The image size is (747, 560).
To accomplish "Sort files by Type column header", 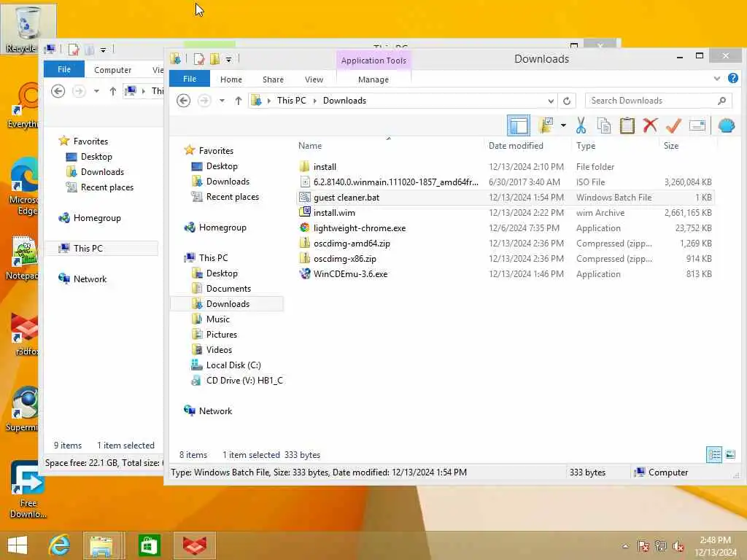I will (586, 146).
